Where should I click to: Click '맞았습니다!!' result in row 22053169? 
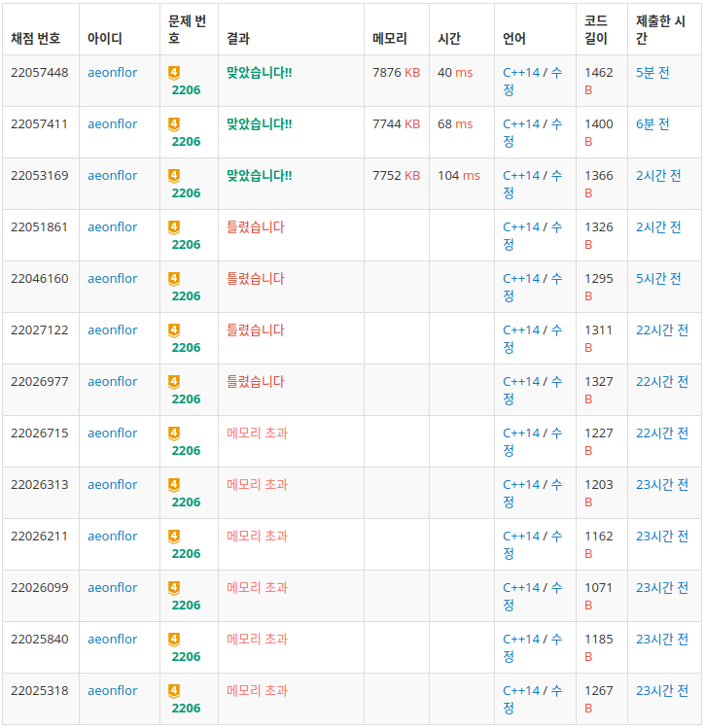(259, 176)
